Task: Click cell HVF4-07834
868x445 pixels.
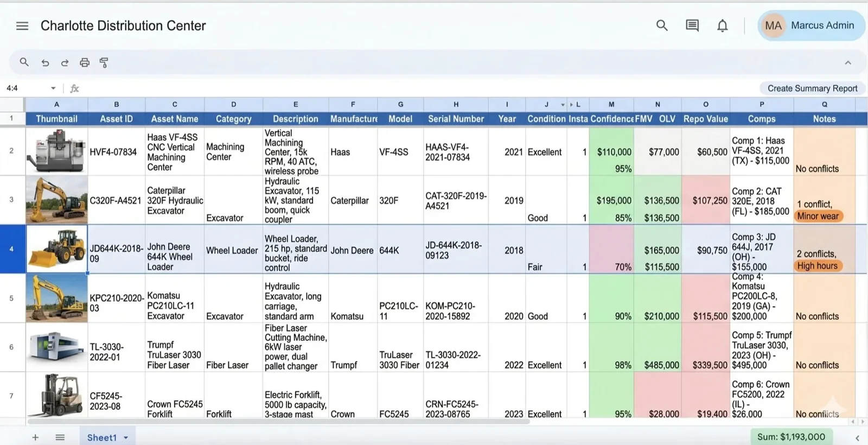Action: 116,152
